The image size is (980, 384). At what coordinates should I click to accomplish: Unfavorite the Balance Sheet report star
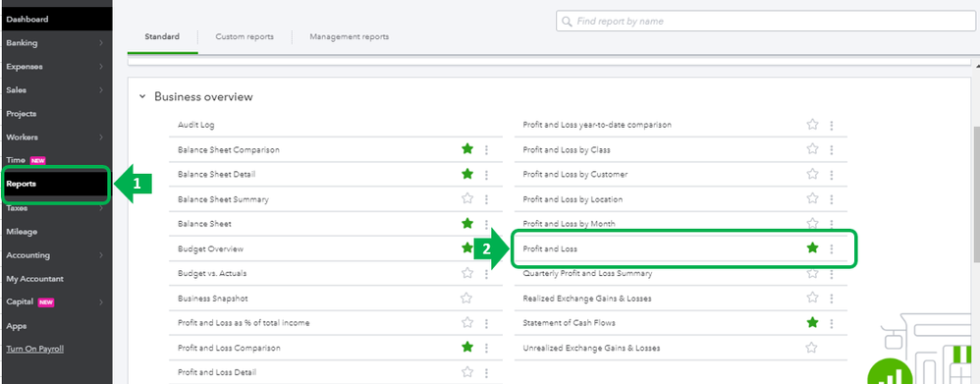coord(466,223)
